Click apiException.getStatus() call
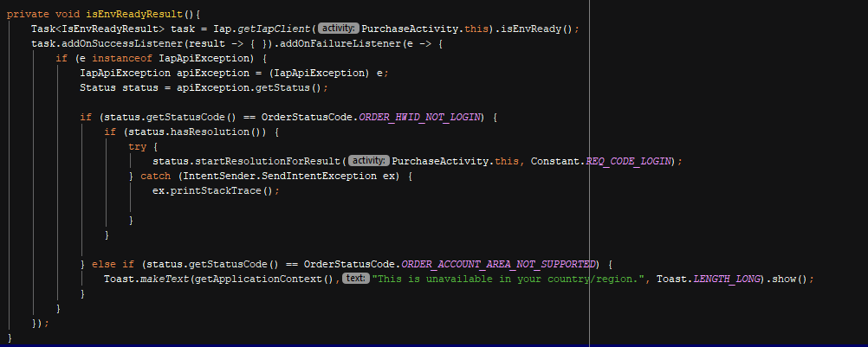This screenshot has height=347, width=868. (x=249, y=88)
